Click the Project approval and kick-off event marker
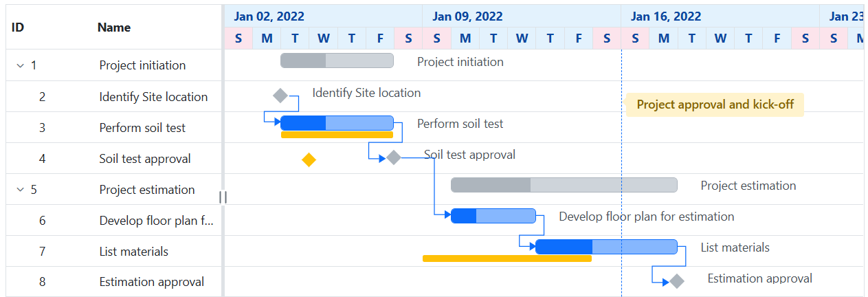The width and height of the screenshot is (868, 297). tap(715, 104)
